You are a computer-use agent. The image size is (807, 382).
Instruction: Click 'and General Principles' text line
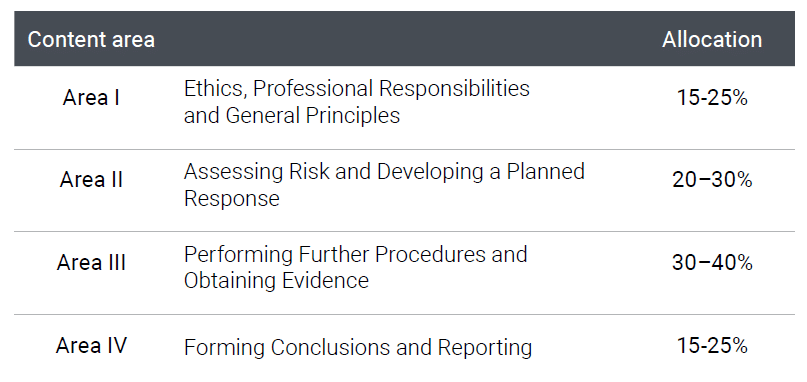click(x=292, y=115)
